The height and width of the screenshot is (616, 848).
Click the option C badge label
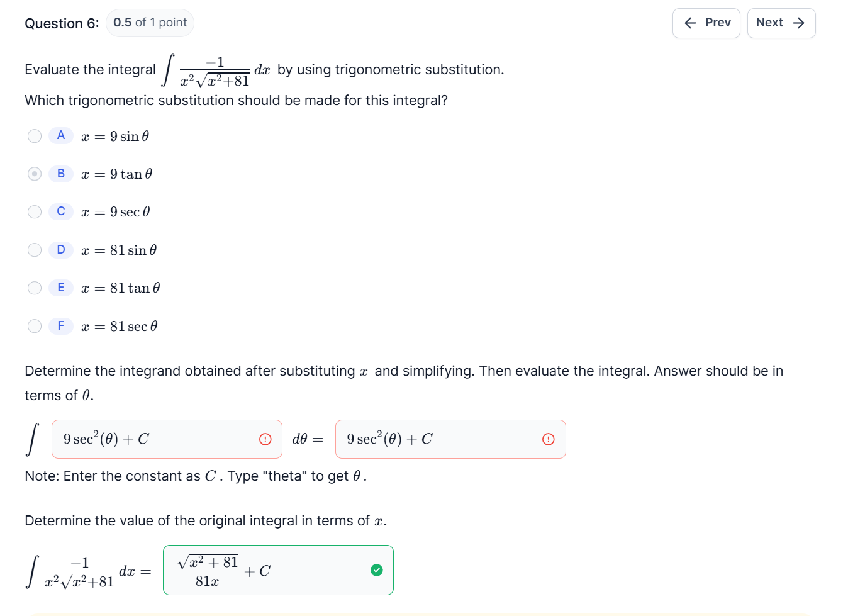click(x=60, y=211)
